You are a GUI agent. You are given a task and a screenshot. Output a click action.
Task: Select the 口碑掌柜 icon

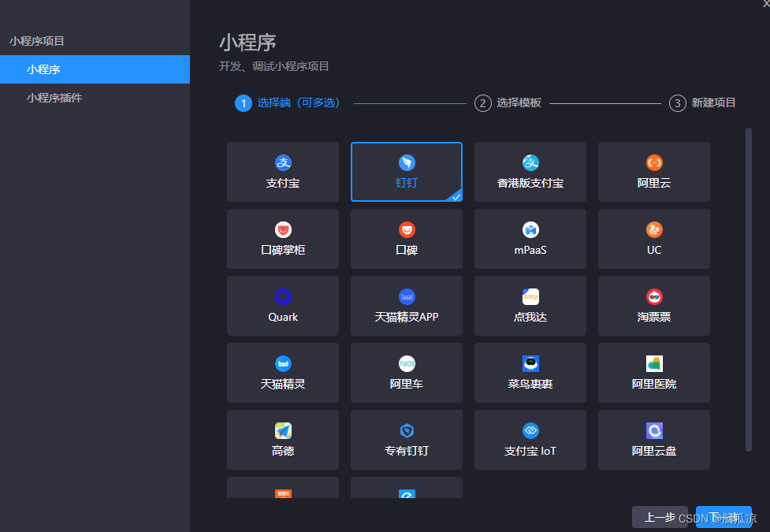283,229
